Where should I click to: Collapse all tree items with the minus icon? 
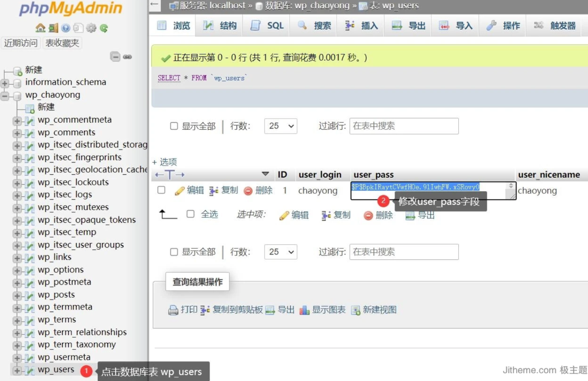[115, 57]
